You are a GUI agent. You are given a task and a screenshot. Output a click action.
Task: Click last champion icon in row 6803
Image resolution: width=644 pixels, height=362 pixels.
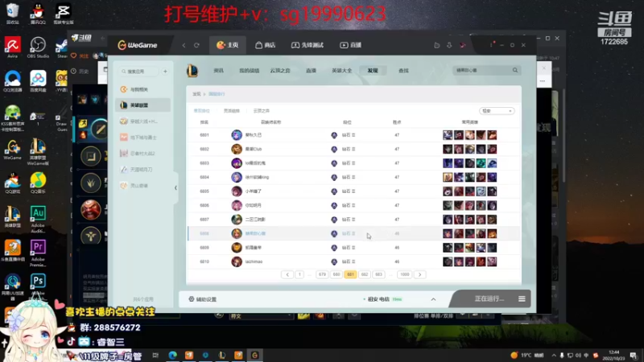point(492,163)
